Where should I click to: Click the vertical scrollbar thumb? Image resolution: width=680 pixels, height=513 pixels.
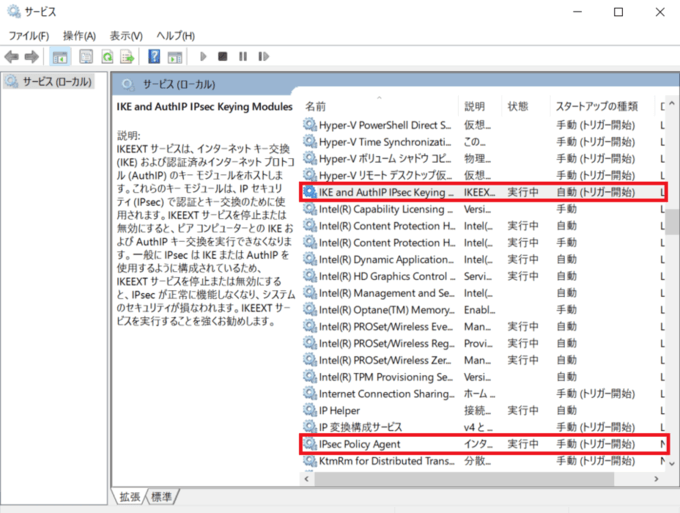point(672,222)
